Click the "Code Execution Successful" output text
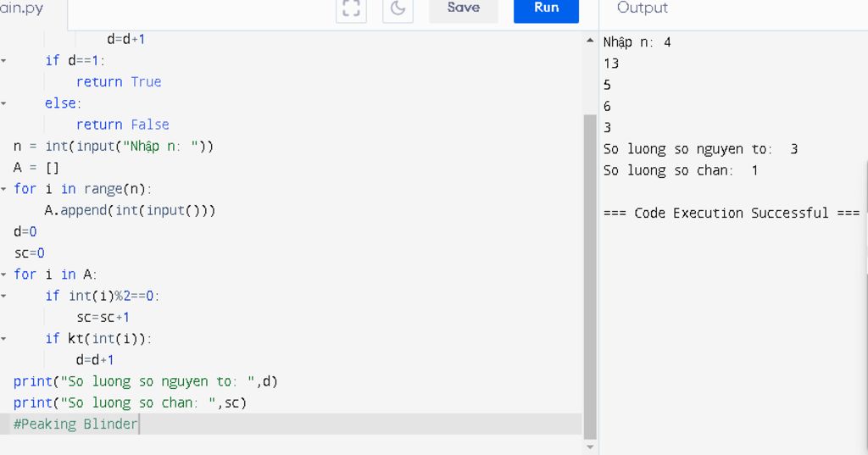 pos(732,214)
